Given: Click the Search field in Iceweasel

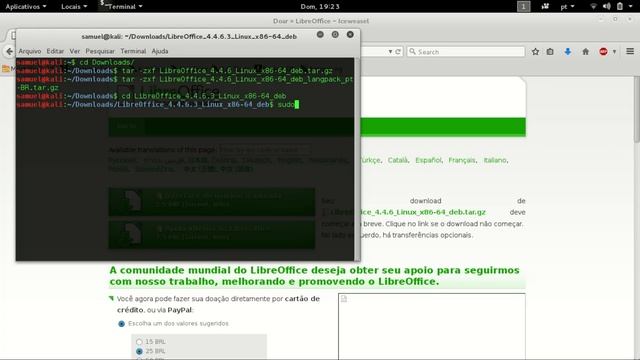Looking at the screenshot, I should click(x=466, y=52).
